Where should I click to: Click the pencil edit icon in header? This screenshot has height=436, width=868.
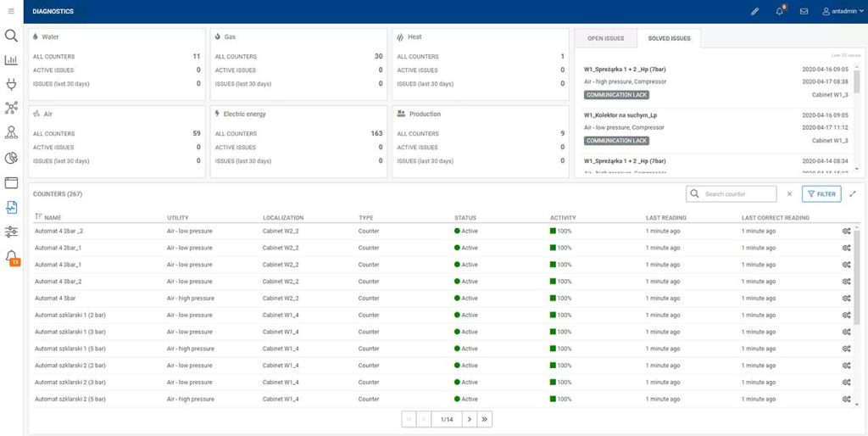coord(755,11)
